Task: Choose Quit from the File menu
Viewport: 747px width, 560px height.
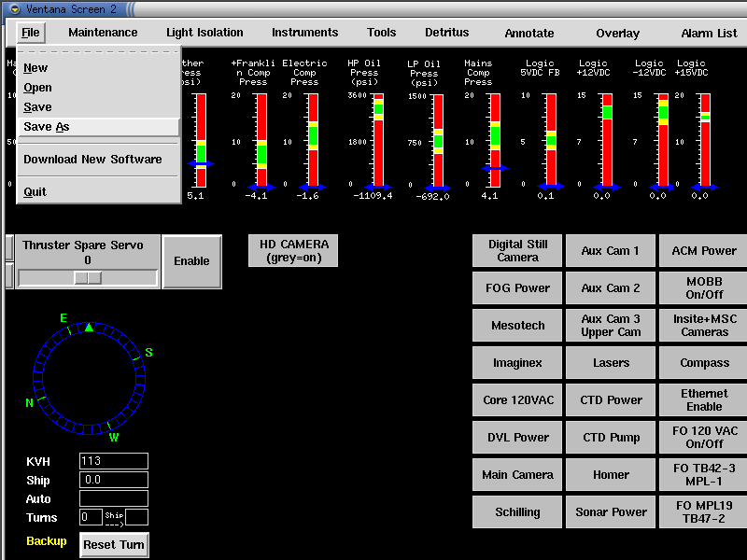Action: click(99, 192)
